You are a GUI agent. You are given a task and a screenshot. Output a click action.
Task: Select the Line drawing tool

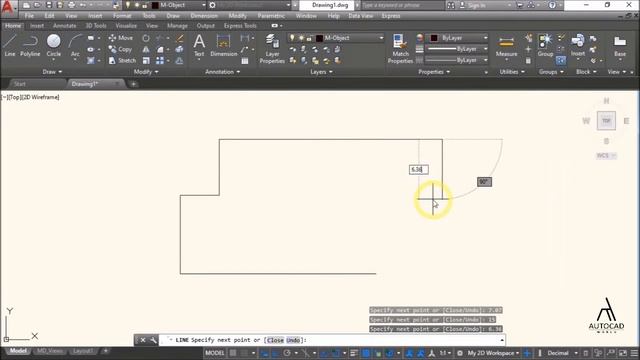tap(10, 46)
